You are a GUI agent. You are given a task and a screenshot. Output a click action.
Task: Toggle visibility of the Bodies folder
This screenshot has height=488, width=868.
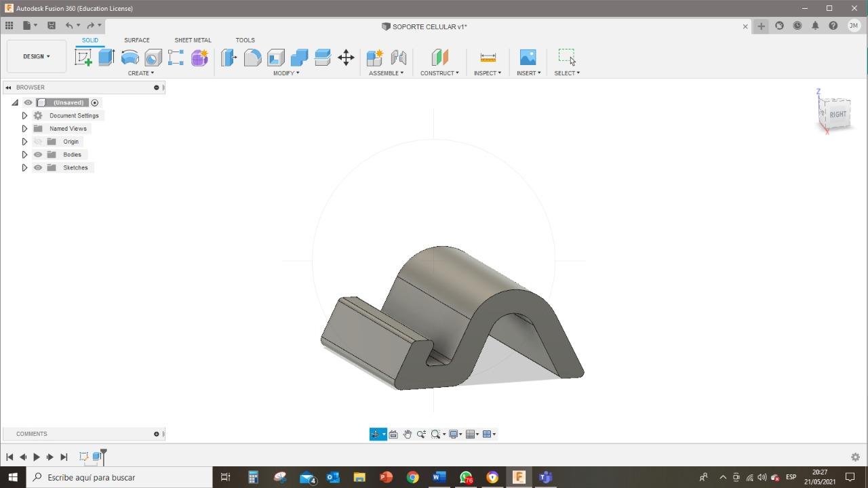click(38, 155)
